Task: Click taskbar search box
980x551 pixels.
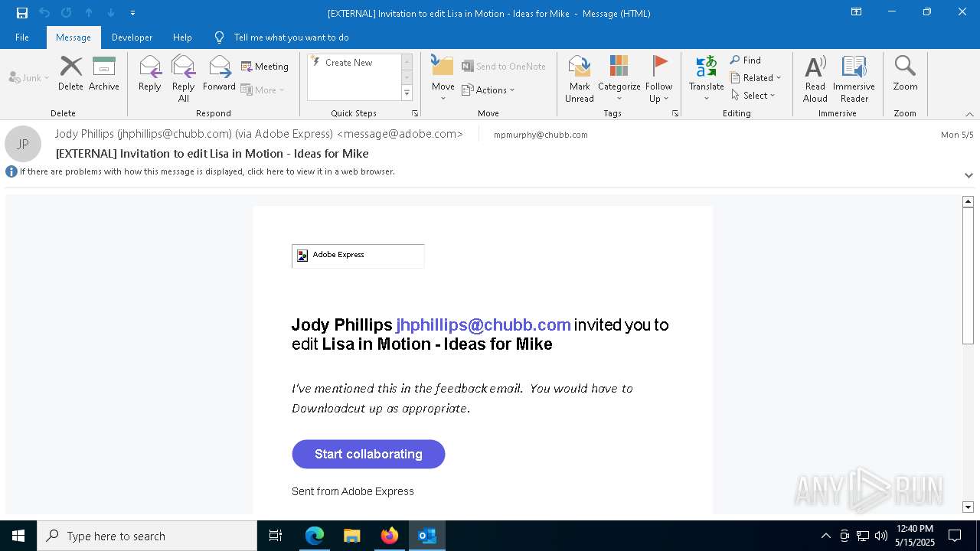Action: click(147, 536)
